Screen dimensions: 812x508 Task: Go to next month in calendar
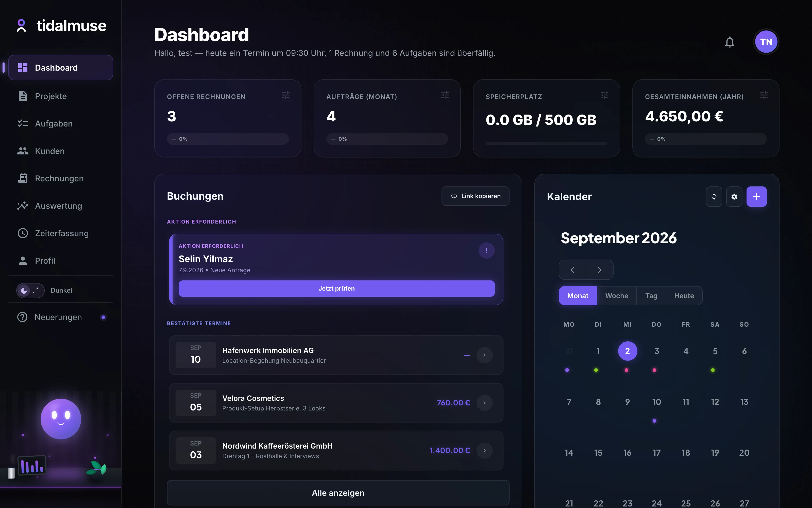pyautogui.click(x=600, y=270)
